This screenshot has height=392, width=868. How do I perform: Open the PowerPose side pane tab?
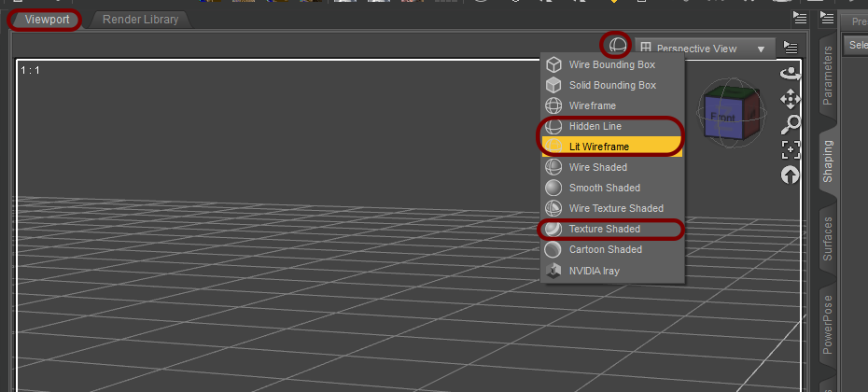(828, 325)
